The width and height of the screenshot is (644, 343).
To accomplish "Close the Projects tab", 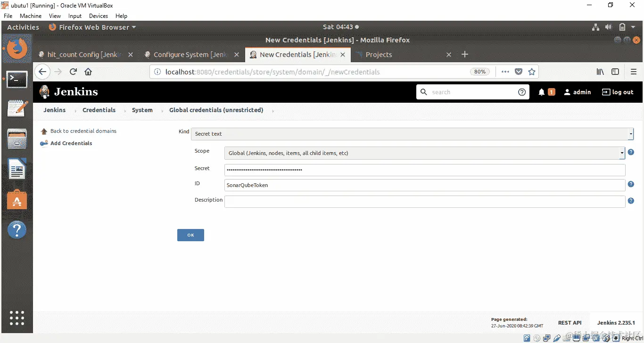I will (449, 55).
